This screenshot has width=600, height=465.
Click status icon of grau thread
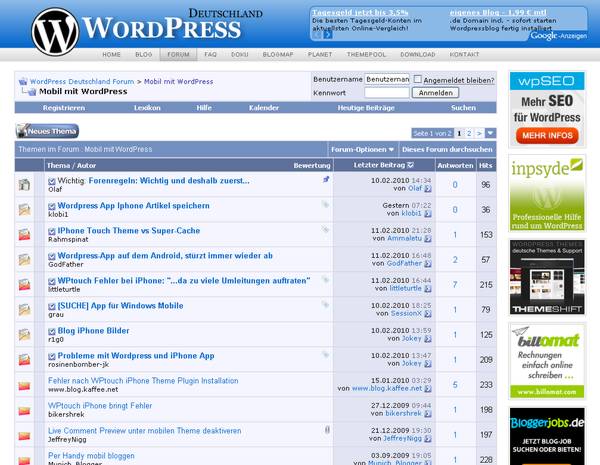coord(24,309)
